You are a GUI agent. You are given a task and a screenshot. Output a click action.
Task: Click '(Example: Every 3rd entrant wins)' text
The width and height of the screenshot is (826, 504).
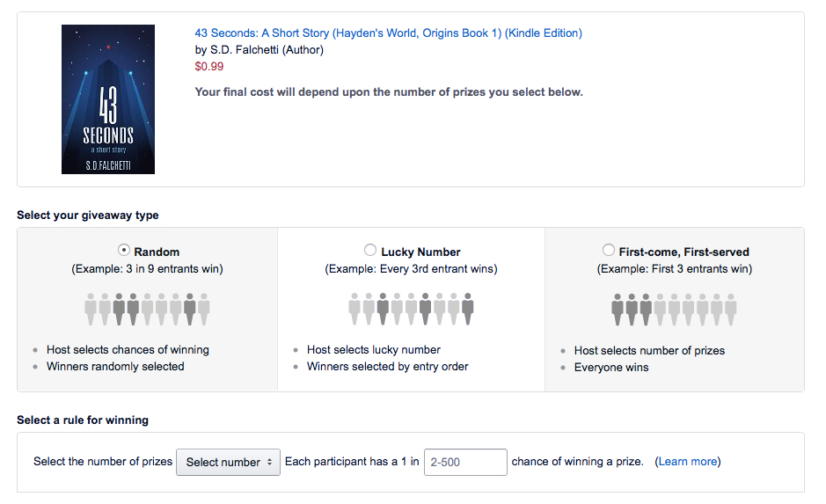pyautogui.click(x=411, y=268)
